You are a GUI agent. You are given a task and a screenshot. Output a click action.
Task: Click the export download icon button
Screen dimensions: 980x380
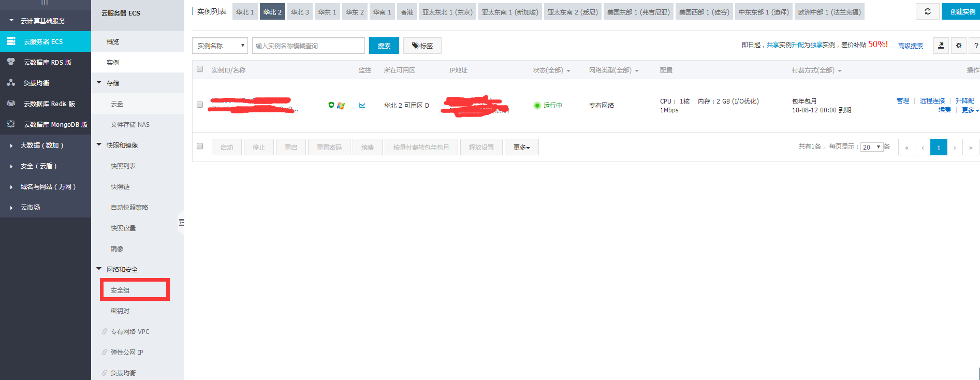coord(941,46)
